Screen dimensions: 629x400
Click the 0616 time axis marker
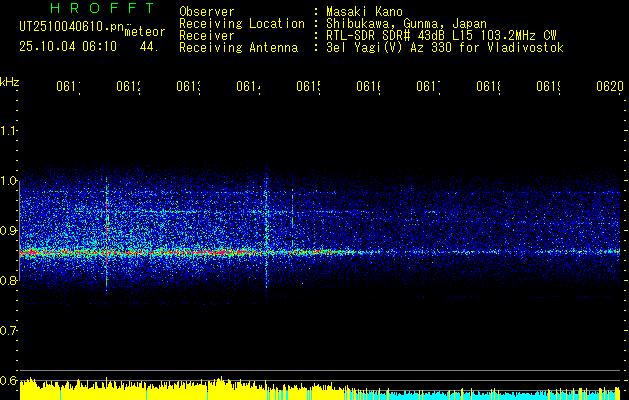click(x=369, y=86)
